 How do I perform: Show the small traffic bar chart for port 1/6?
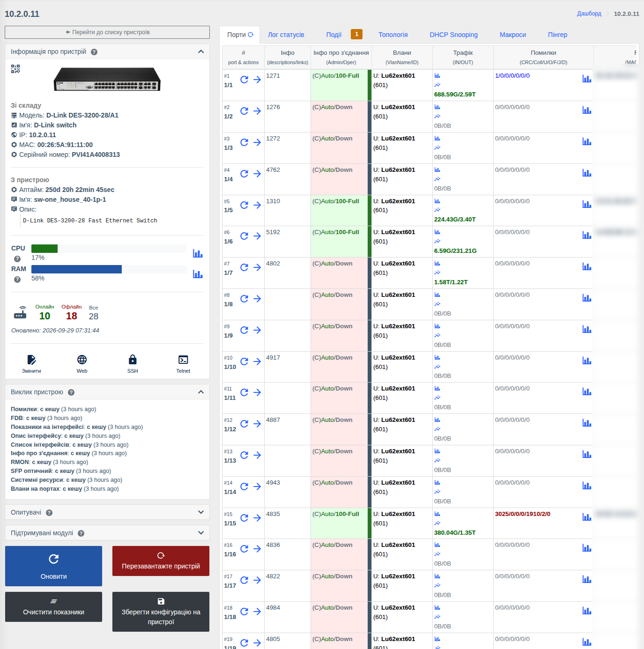click(437, 232)
